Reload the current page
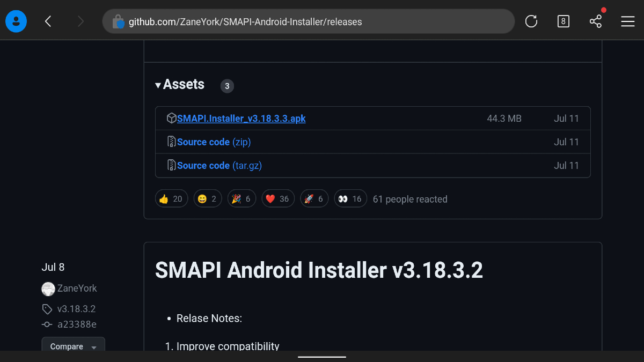Screen dimensions: 644x362 [531, 21]
